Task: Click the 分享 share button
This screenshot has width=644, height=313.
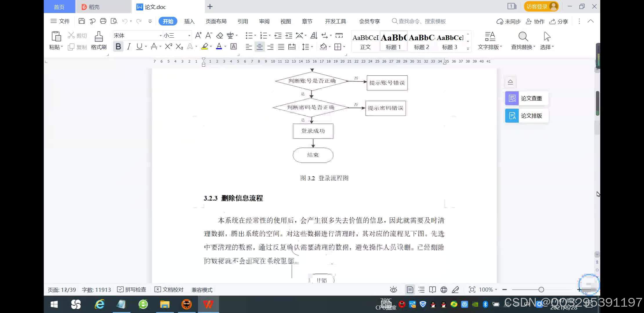Action: pyautogui.click(x=559, y=21)
